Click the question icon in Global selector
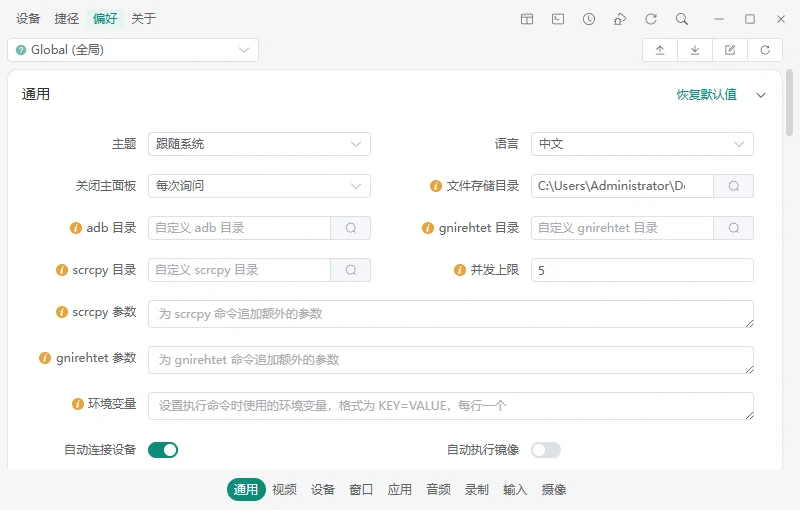Viewport: 800px width, 510px height. 21,50
